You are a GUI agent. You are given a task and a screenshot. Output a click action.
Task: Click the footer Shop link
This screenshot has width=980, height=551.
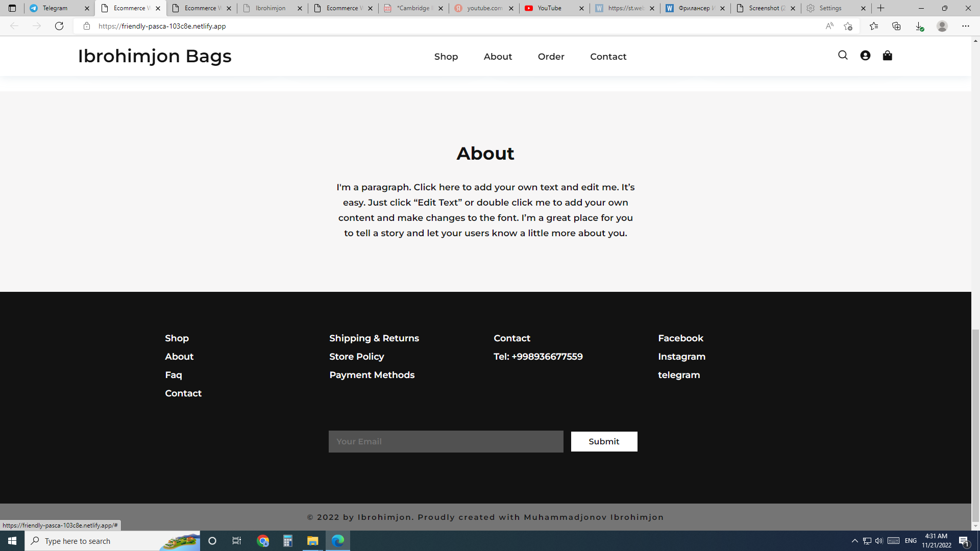click(x=177, y=338)
